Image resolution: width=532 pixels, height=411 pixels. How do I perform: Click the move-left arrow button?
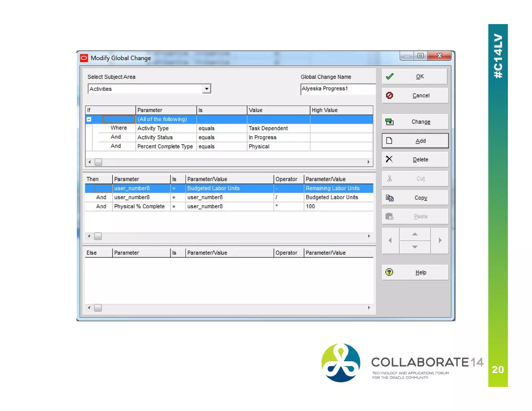pyautogui.click(x=390, y=240)
